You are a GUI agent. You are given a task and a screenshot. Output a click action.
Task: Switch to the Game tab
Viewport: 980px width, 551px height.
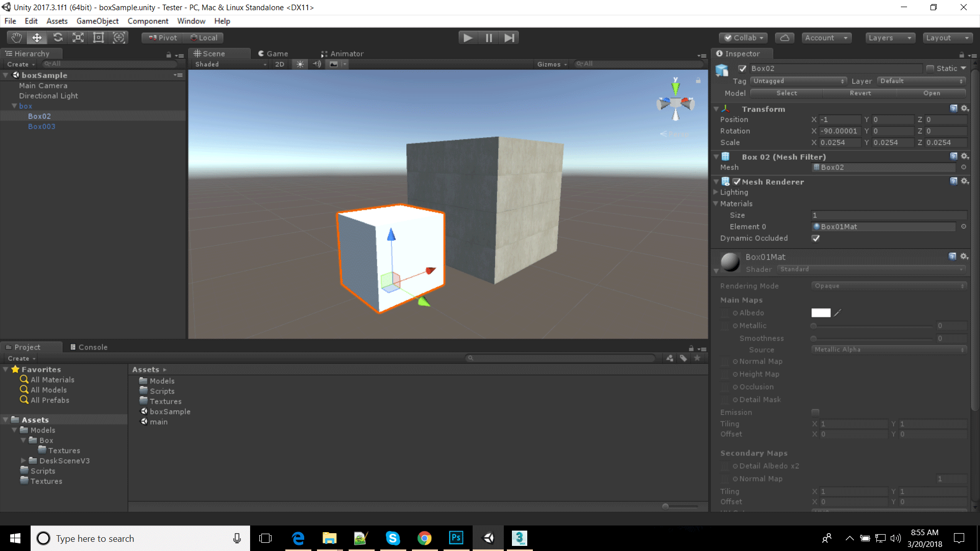pos(273,54)
